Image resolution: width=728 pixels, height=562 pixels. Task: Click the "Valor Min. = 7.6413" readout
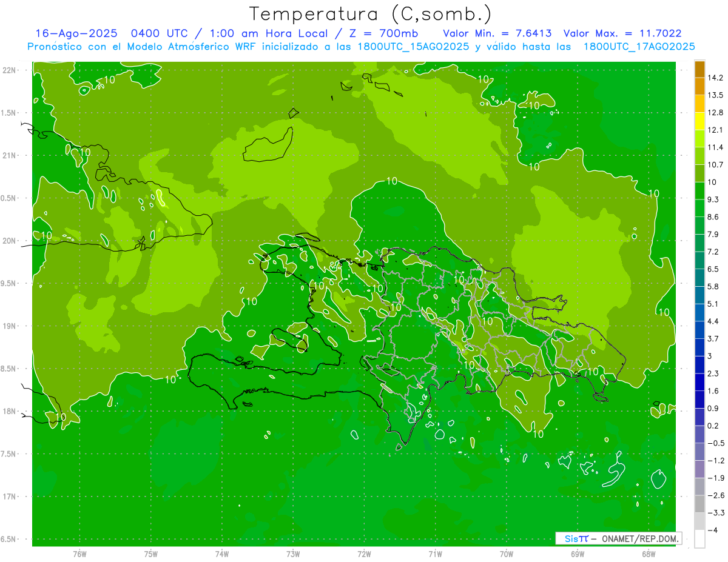coord(497,33)
